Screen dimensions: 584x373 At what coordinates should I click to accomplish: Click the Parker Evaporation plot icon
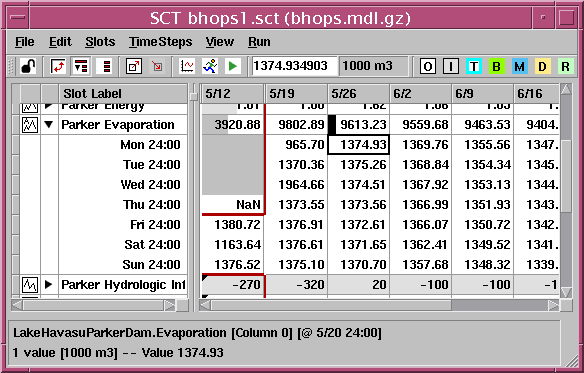coord(30,124)
